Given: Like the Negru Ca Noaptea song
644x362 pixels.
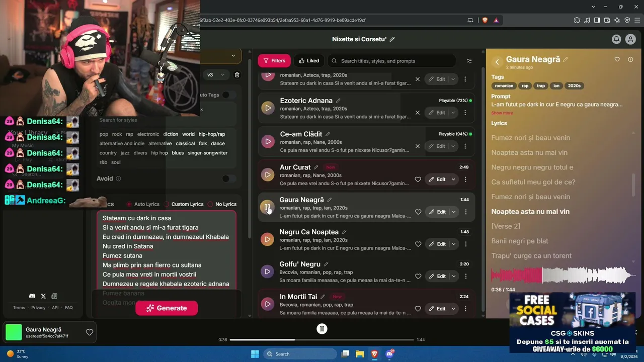Looking at the screenshot, I should point(418,244).
